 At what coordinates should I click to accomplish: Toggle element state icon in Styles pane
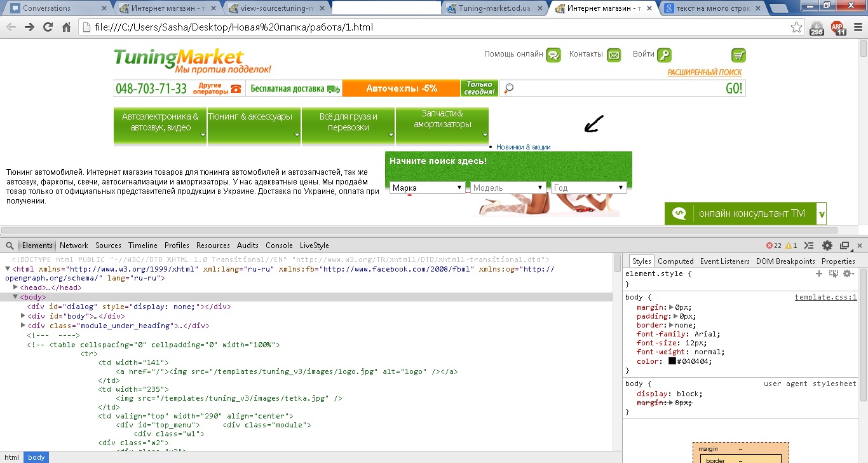(x=834, y=273)
